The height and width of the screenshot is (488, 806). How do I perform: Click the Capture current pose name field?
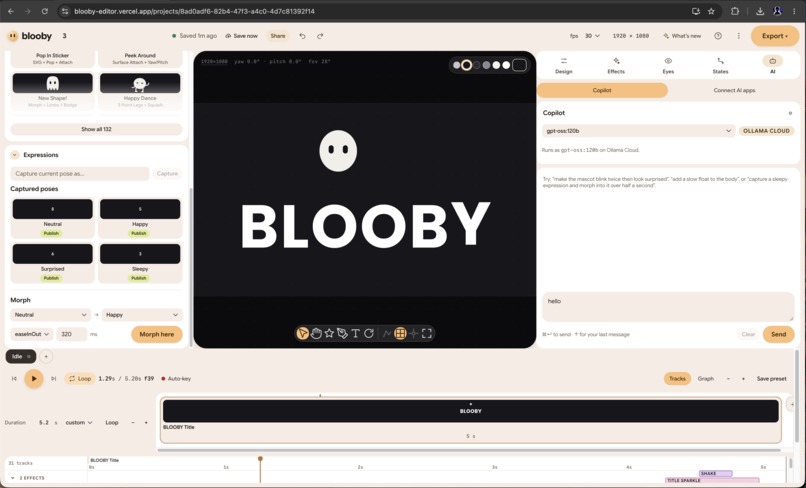click(80, 174)
